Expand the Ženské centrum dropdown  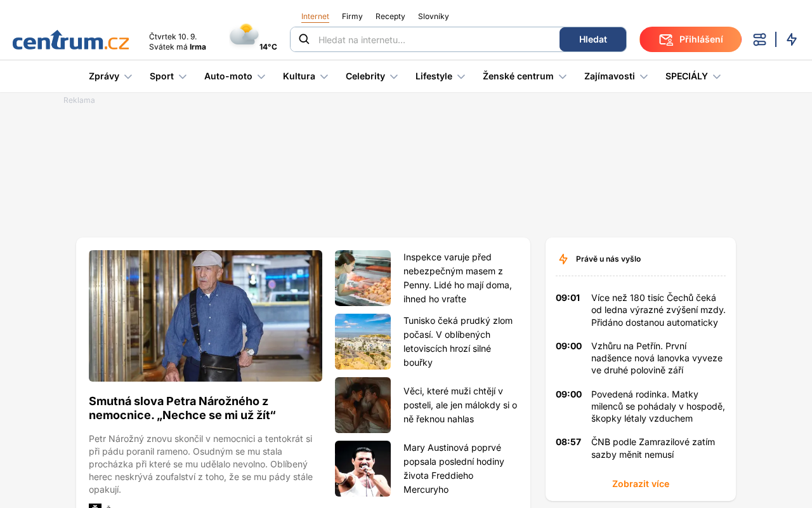coord(562,77)
